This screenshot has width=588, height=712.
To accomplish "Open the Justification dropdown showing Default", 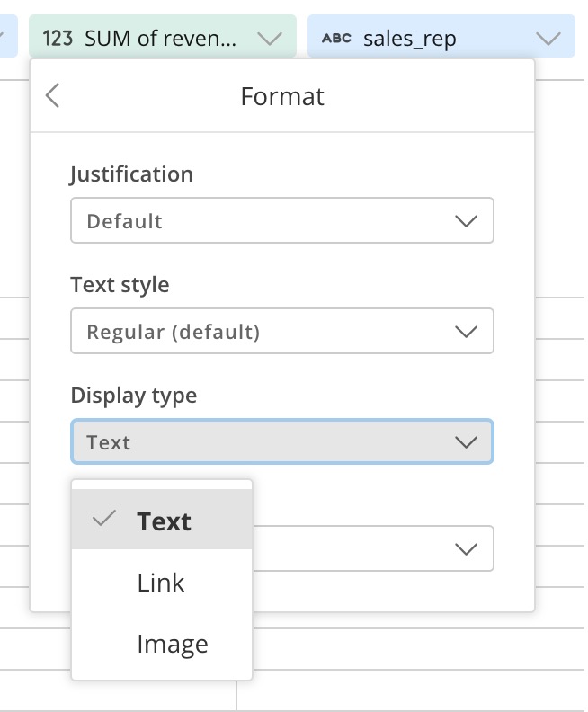I will point(282,220).
